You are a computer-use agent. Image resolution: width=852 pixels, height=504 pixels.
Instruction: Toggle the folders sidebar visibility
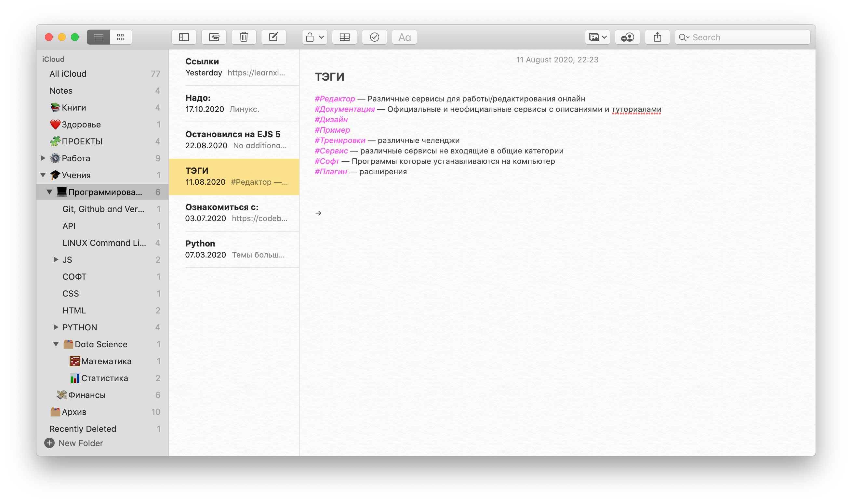[184, 37]
